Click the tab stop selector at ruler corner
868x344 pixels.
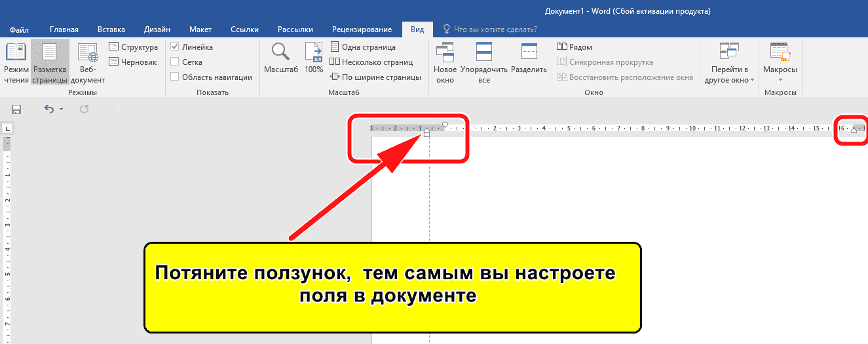pos(7,129)
